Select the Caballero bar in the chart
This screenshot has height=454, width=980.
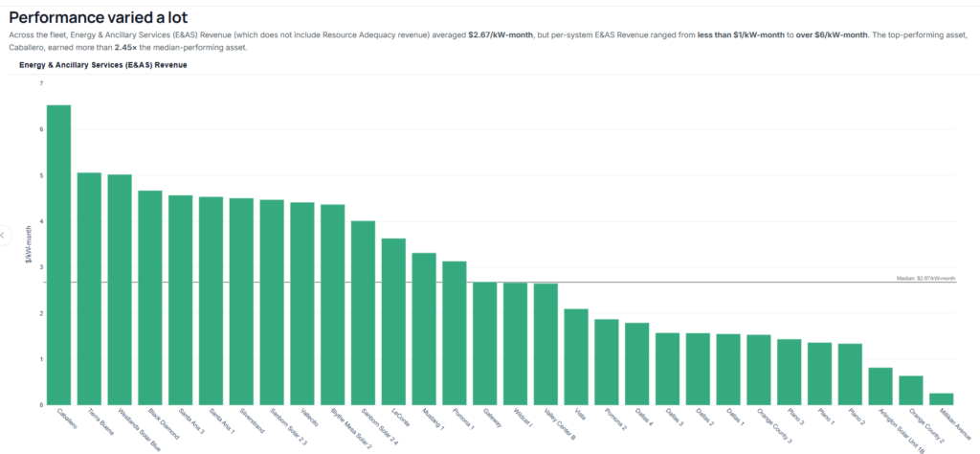58,255
